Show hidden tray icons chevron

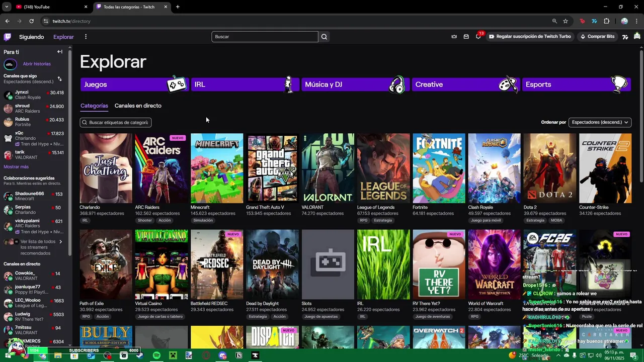558,355
